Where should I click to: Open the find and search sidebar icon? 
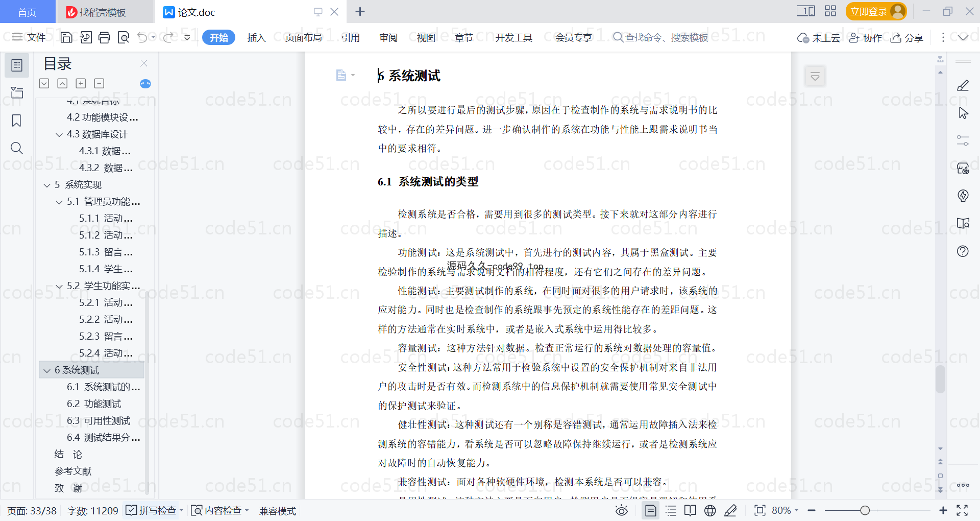(17, 148)
